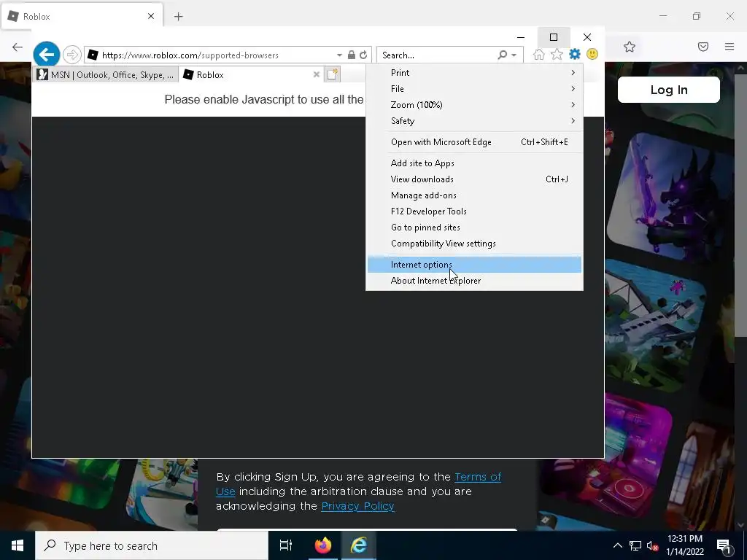The image size is (747, 560).
Task: Click the magnifier search icon in IE search box
Action: click(502, 55)
